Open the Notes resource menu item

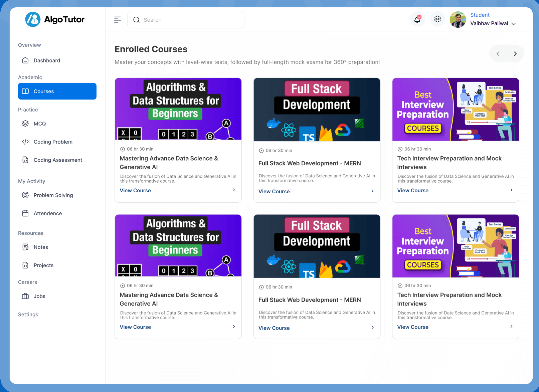[41, 247]
